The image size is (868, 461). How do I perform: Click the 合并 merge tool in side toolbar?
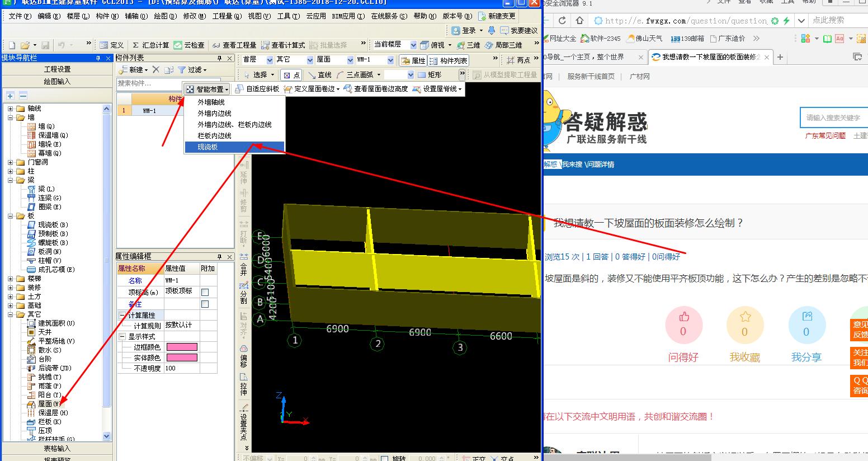point(244,265)
